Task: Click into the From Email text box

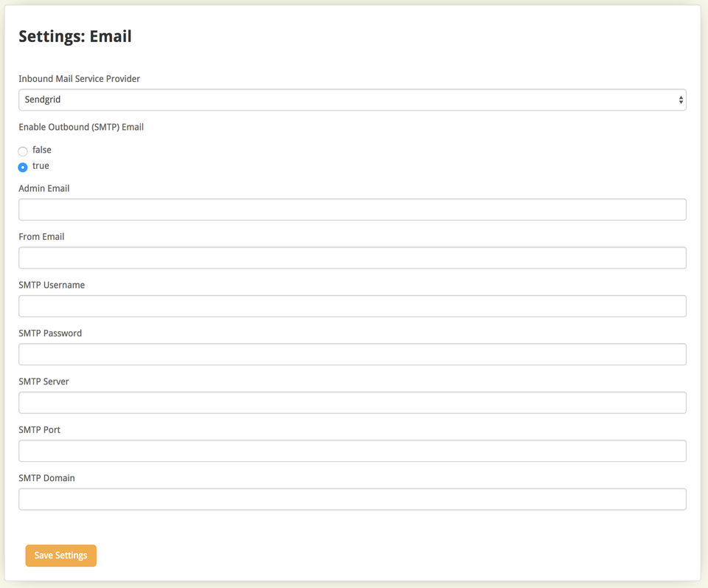Action: click(352, 257)
